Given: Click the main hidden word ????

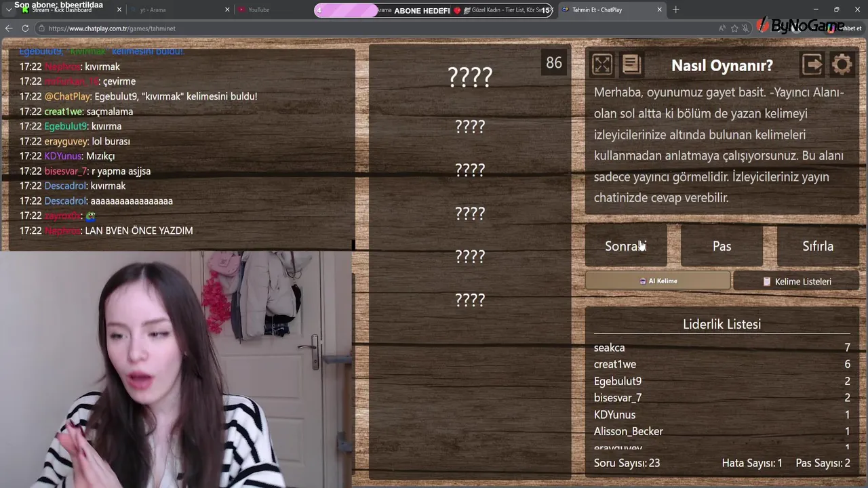Looking at the screenshot, I should pyautogui.click(x=470, y=77).
